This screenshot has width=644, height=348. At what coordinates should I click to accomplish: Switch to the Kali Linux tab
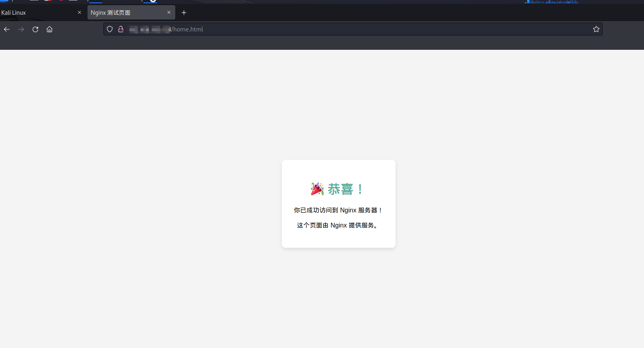coord(40,13)
